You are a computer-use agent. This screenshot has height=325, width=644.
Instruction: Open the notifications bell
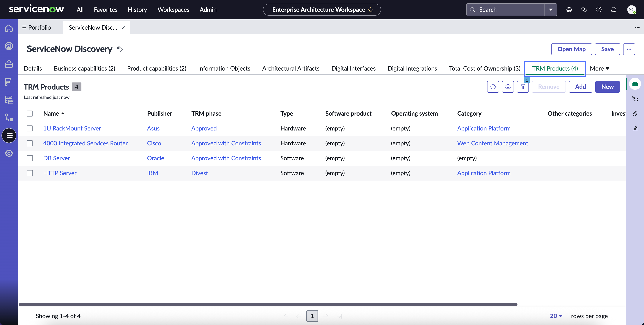(614, 10)
